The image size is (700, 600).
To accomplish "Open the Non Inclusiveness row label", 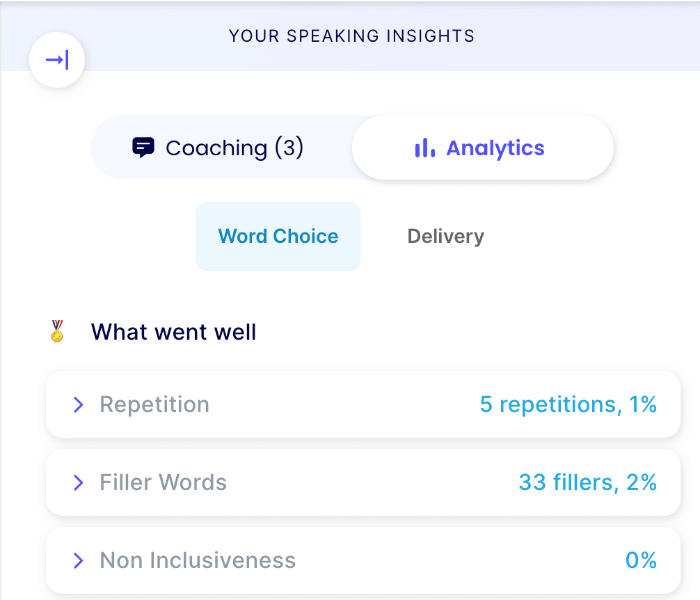I will point(198,560).
